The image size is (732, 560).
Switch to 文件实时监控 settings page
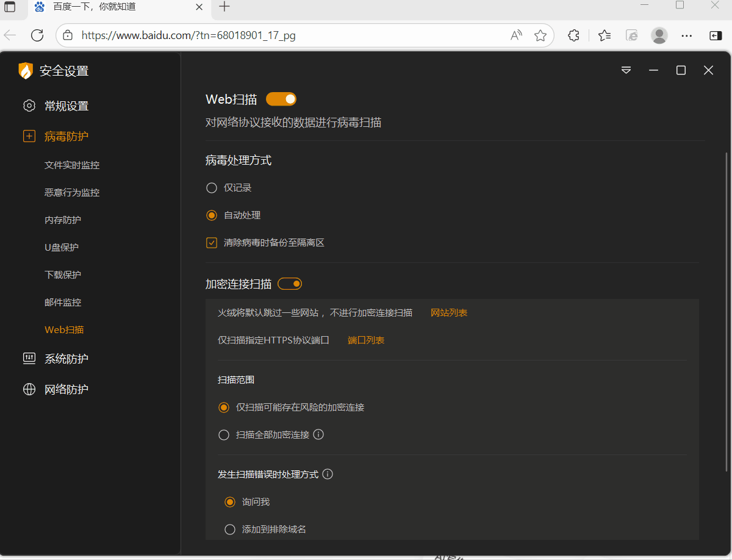(x=72, y=165)
